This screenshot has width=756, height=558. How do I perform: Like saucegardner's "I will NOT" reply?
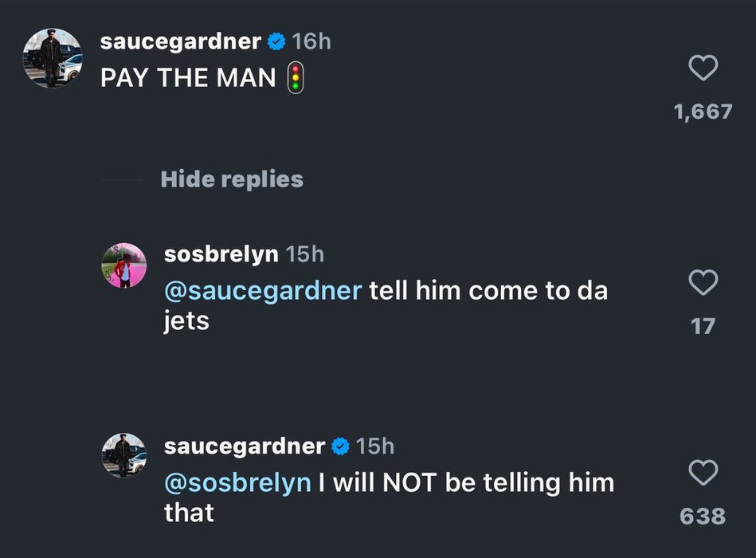(703, 474)
